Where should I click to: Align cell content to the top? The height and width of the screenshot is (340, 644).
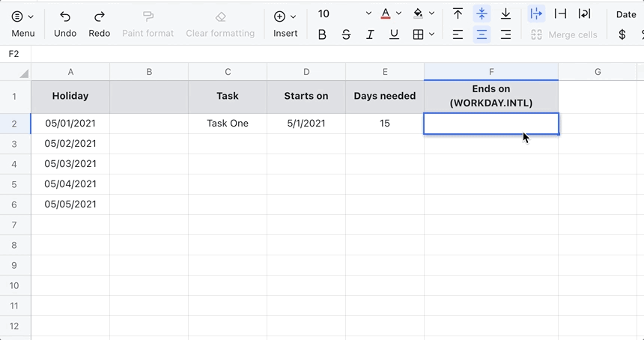pyautogui.click(x=458, y=14)
